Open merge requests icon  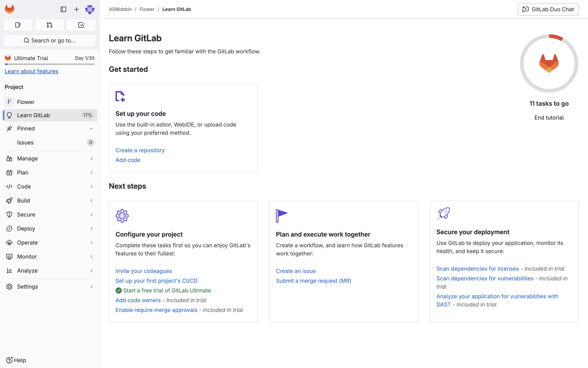(x=50, y=25)
